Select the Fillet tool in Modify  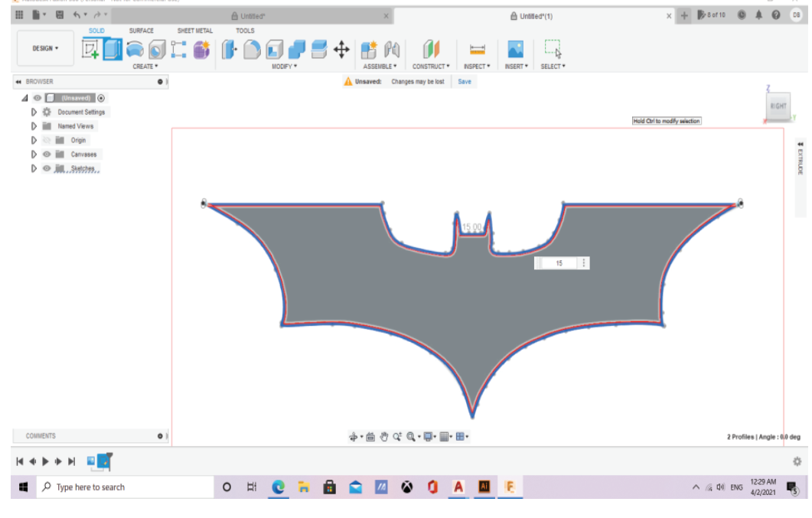[x=252, y=50]
